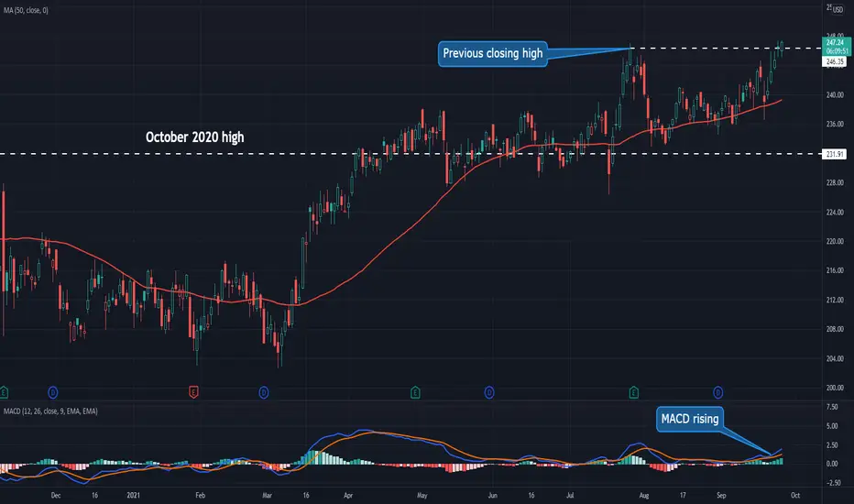Select the 'Previous closing high' callout label
Screen dimensions: 854x504
coord(492,53)
